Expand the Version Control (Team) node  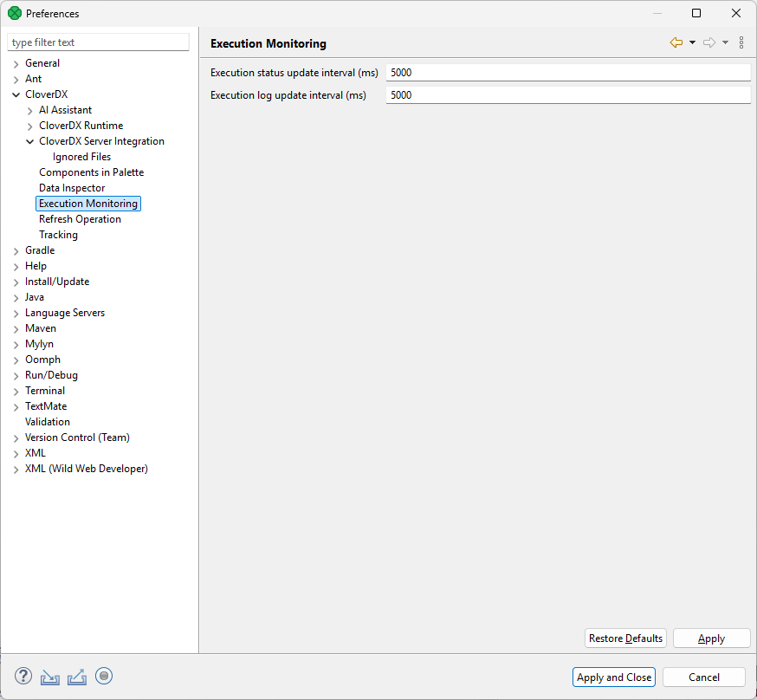(x=16, y=437)
